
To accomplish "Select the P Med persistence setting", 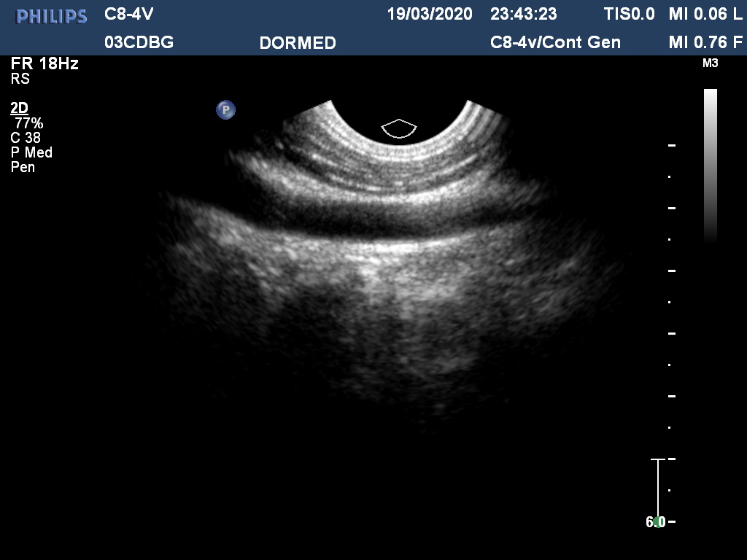I will (31, 152).
